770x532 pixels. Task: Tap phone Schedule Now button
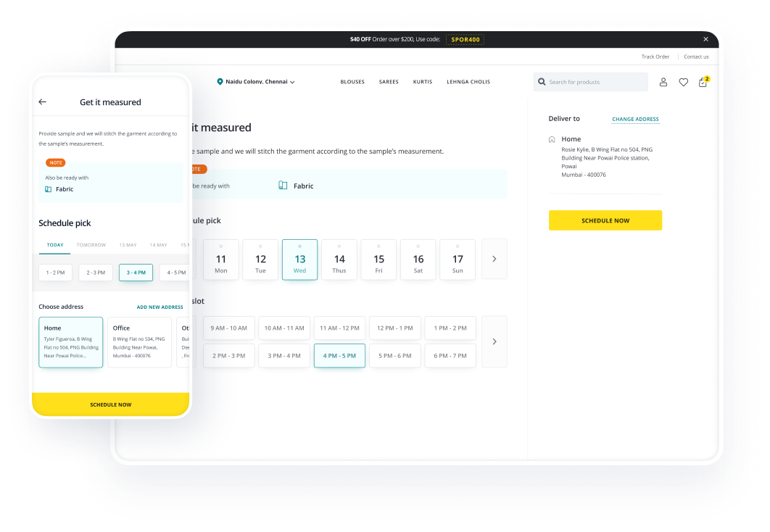point(110,404)
